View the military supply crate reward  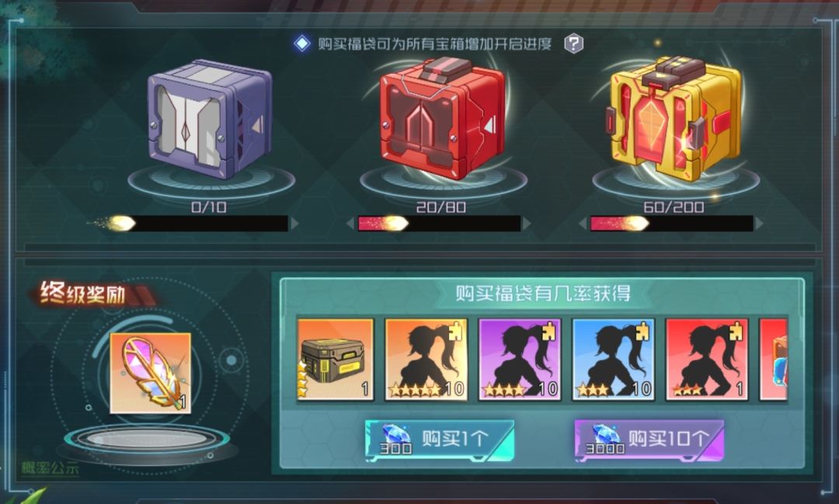[336, 359]
